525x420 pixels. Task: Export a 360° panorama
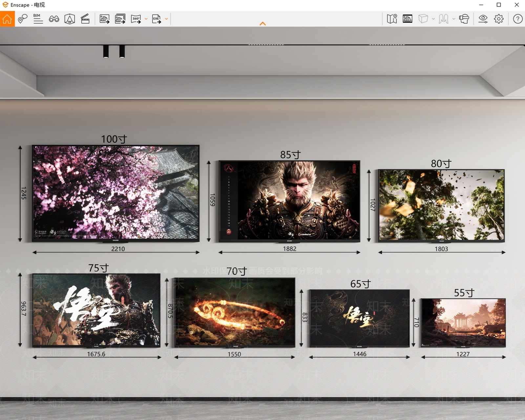coord(136,19)
